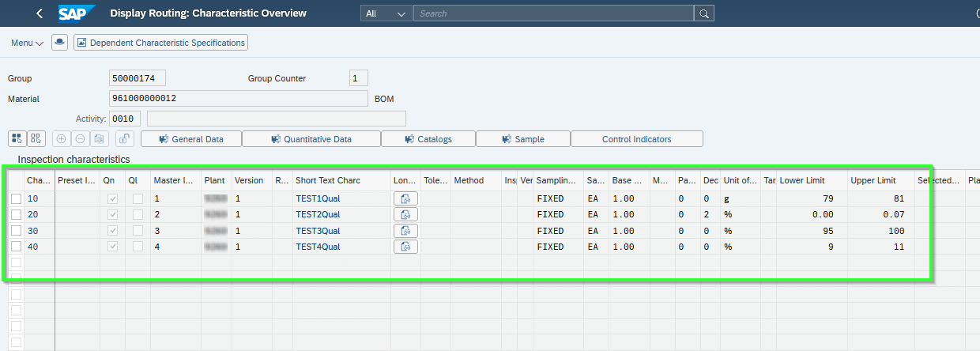This screenshot has height=351, width=980.
Task: Open long text icon for TEST1Qual
Action: [x=405, y=198]
